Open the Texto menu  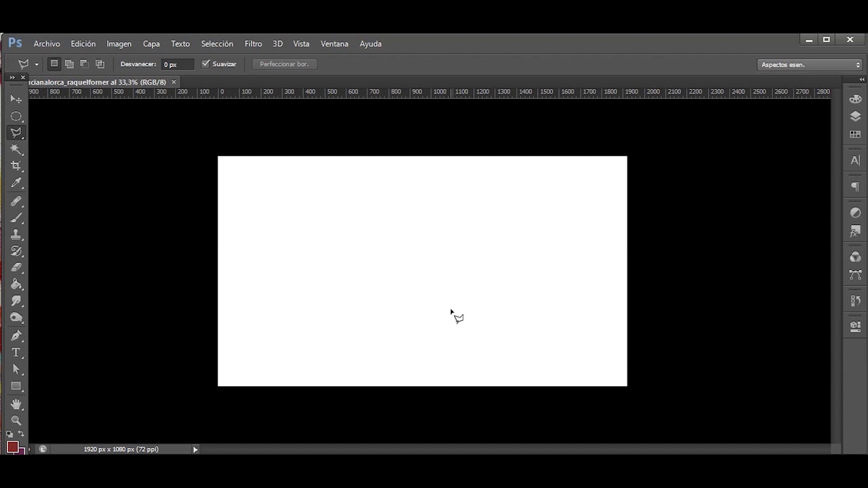point(180,43)
